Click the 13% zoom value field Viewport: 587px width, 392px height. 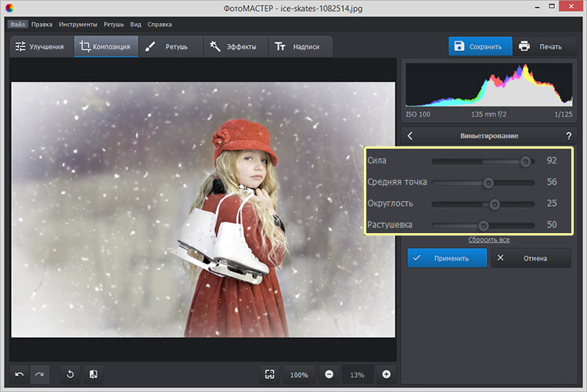357,375
